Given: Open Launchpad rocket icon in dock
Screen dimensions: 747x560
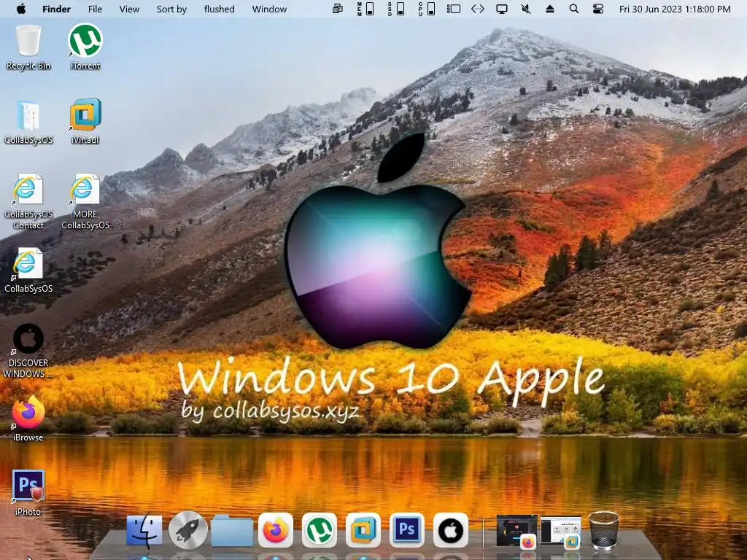Looking at the screenshot, I should pos(188,530).
